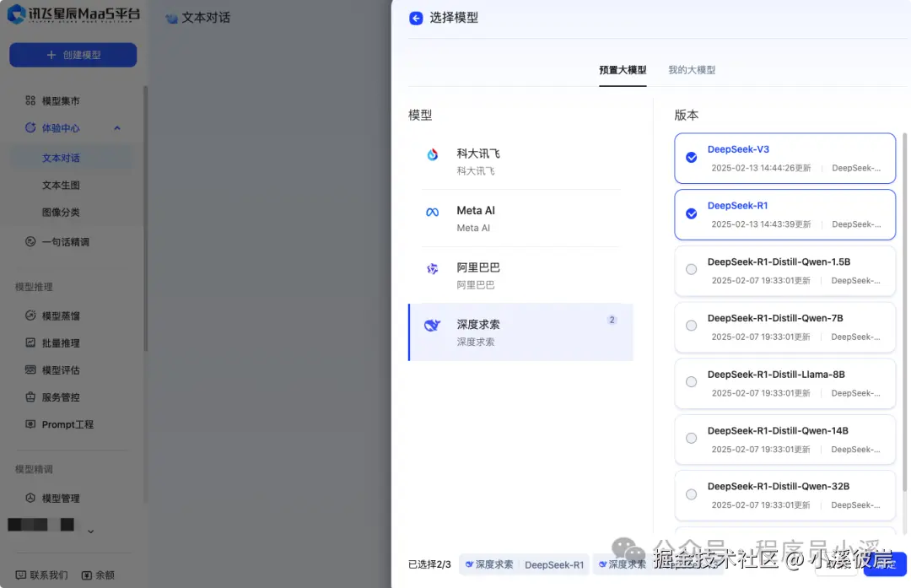Click the 文本对话 header icon

[x=171, y=18]
